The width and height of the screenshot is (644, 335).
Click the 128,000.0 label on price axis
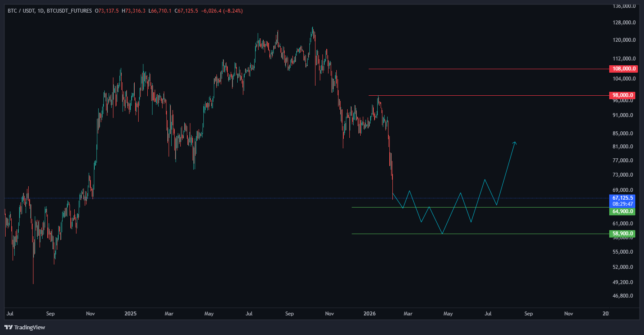click(624, 23)
